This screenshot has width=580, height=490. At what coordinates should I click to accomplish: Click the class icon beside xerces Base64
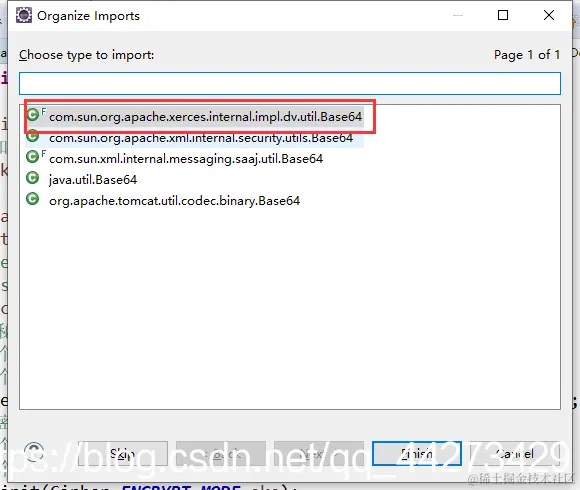pyautogui.click(x=33, y=115)
